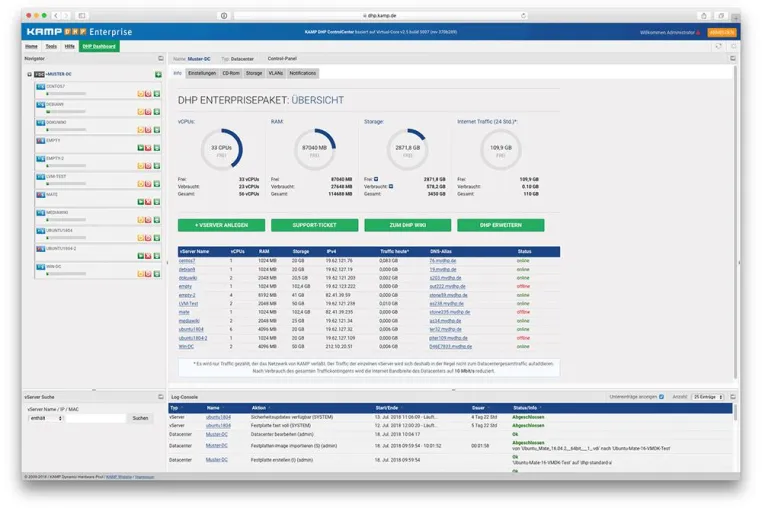This screenshot has width=762, height=508.
Task: Switch to the Einstellungen tab
Action: pyautogui.click(x=202, y=73)
